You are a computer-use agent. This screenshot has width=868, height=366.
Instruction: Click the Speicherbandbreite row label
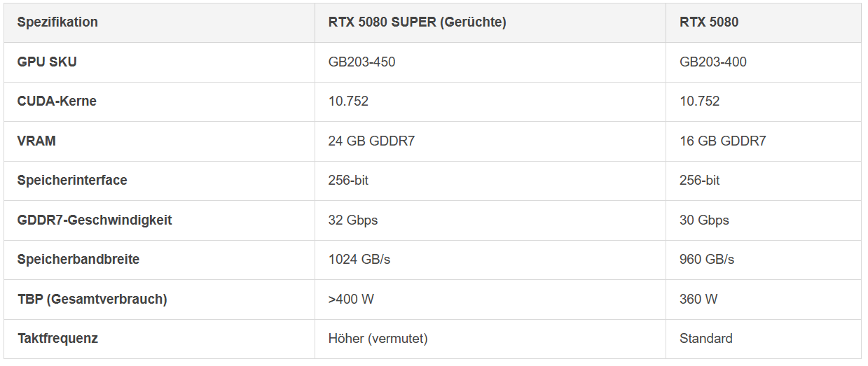78,260
